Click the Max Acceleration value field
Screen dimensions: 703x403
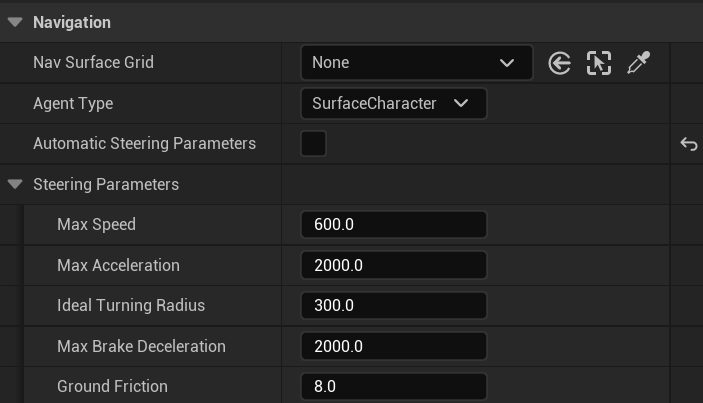[393, 266]
